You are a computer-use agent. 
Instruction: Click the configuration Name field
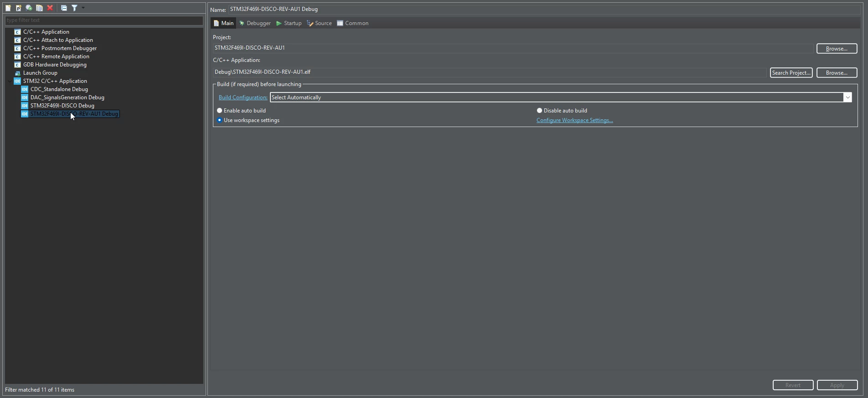click(x=543, y=9)
